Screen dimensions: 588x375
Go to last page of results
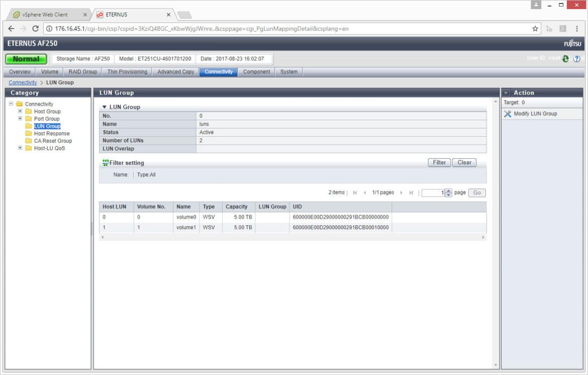pyautogui.click(x=411, y=193)
